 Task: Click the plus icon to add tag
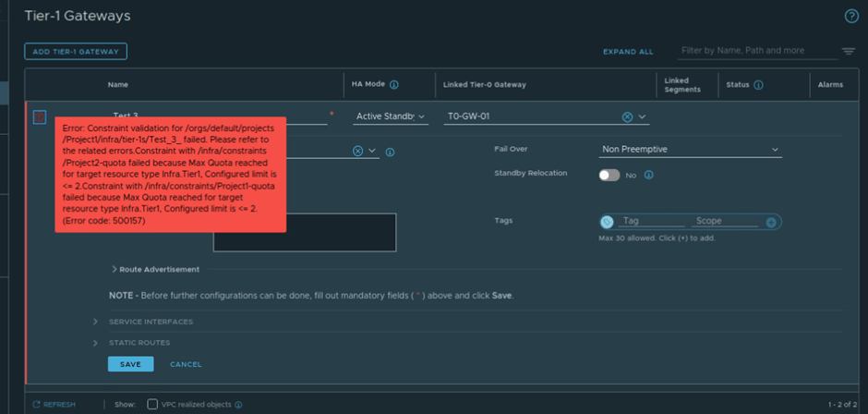point(771,222)
